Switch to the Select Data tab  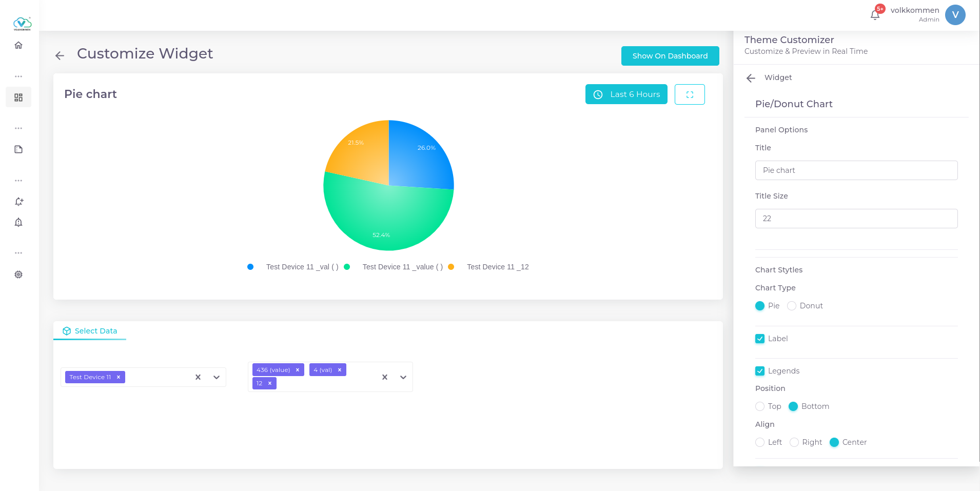coord(90,331)
